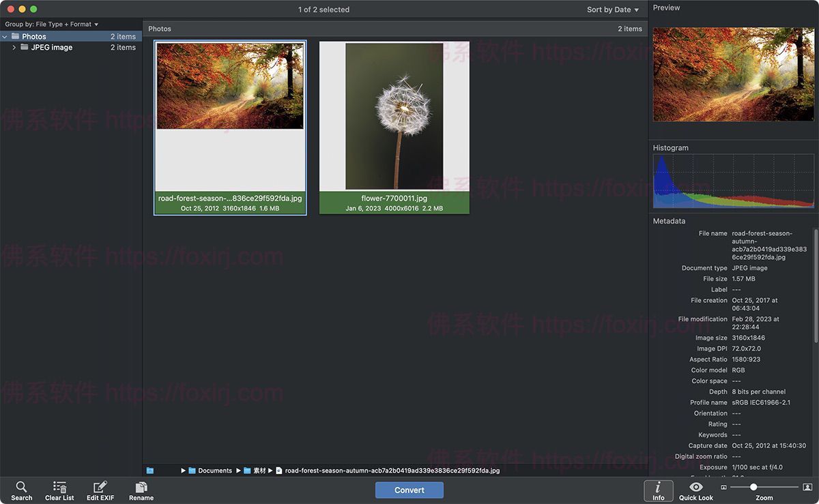Toggle the Info panel
Viewport: 819px width, 504px height.
[658, 489]
